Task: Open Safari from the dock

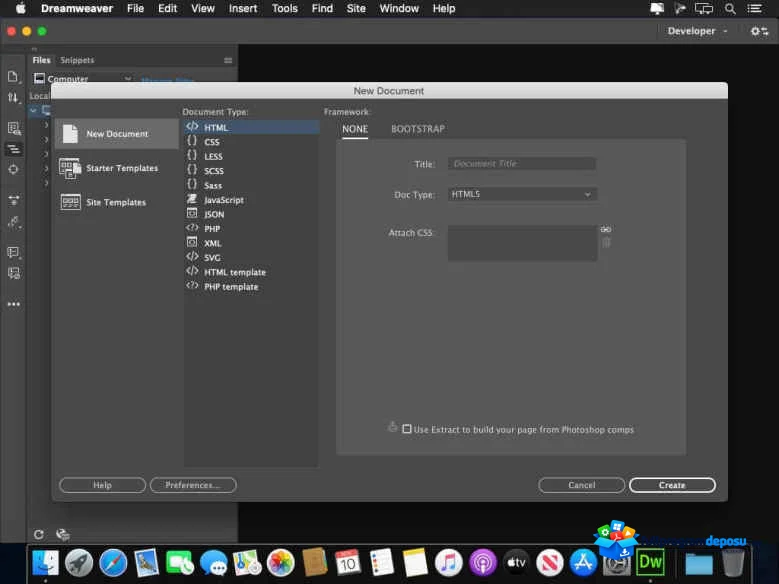Action: coord(113,563)
